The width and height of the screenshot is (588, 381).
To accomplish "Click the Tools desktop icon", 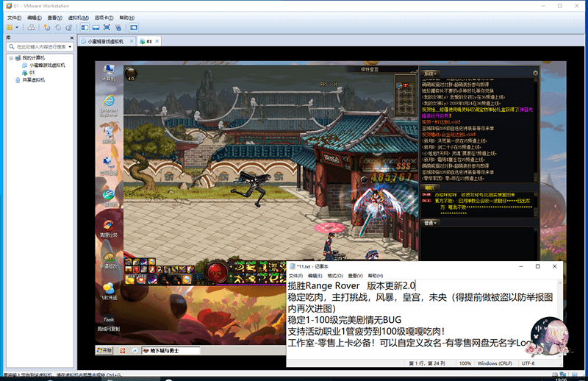I will (x=109, y=323).
